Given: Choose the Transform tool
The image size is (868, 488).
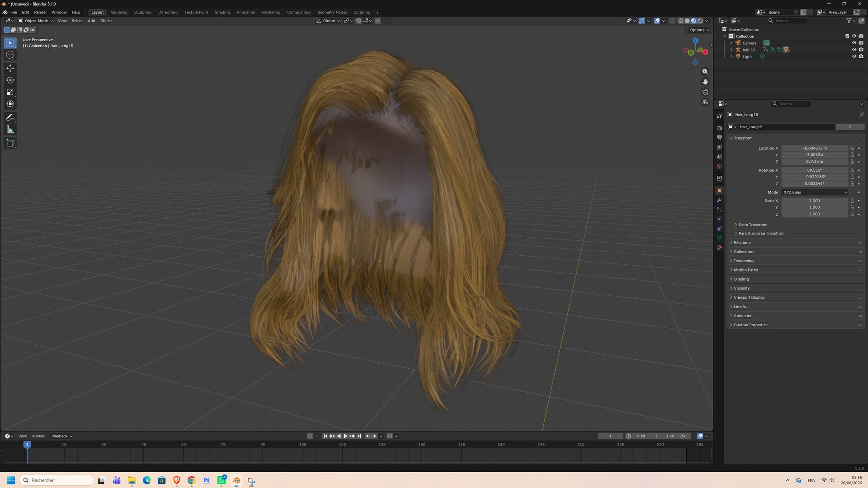Looking at the screenshot, I should (x=10, y=104).
